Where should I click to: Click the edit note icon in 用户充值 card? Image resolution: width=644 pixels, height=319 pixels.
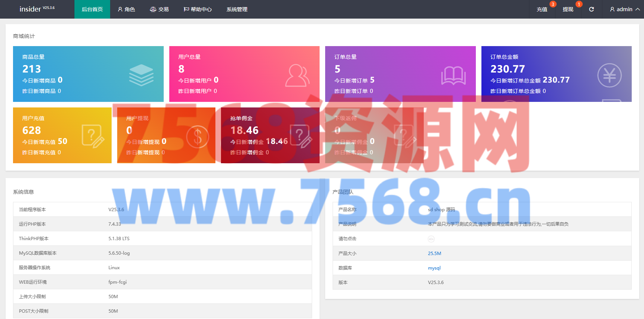point(93,136)
